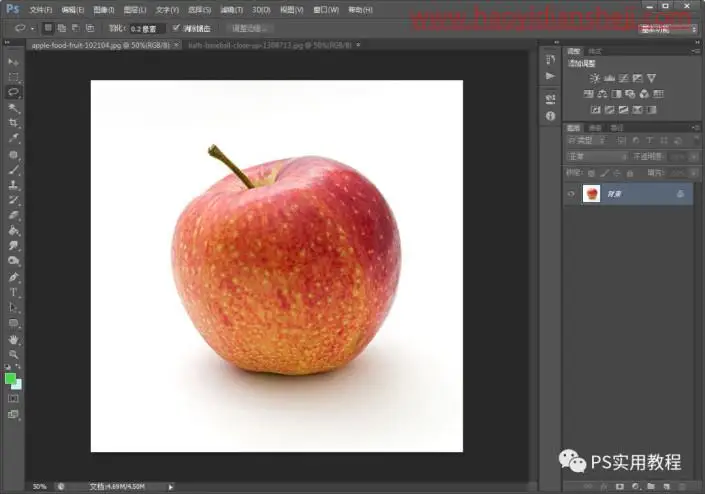Viewport: 705px width, 494px height.
Task: Enable Add to Selection mode
Action: click(62, 28)
